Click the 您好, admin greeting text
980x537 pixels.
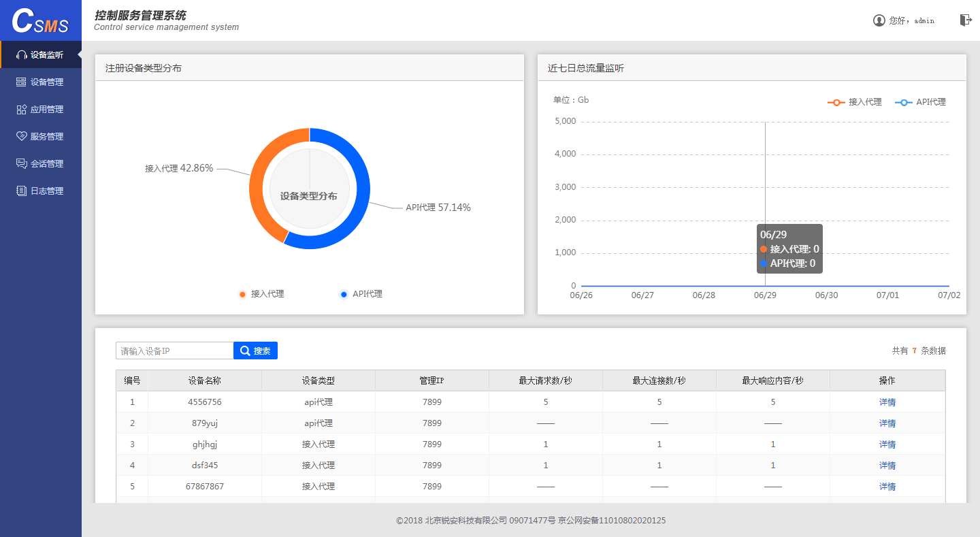tap(912, 20)
